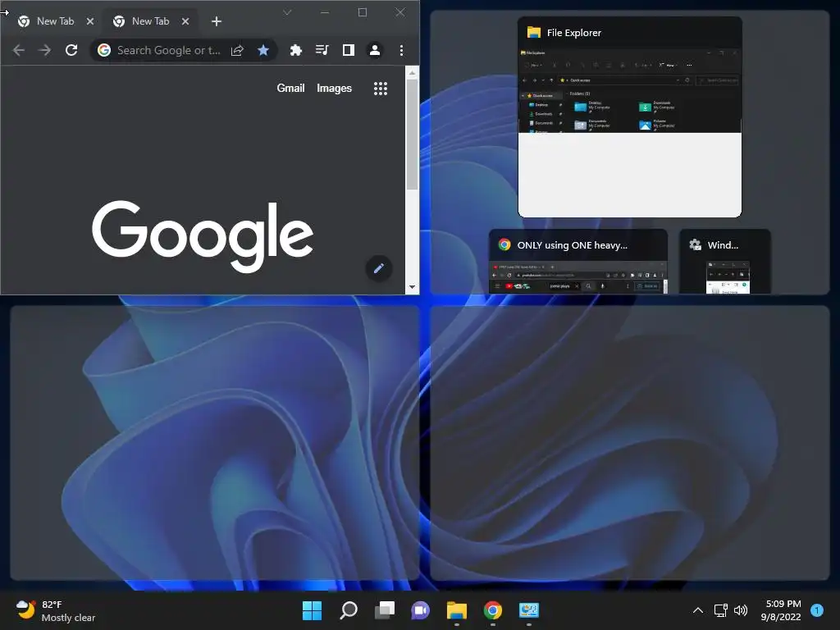
Task: Open the media control icon in Chrome
Action: coord(322,50)
